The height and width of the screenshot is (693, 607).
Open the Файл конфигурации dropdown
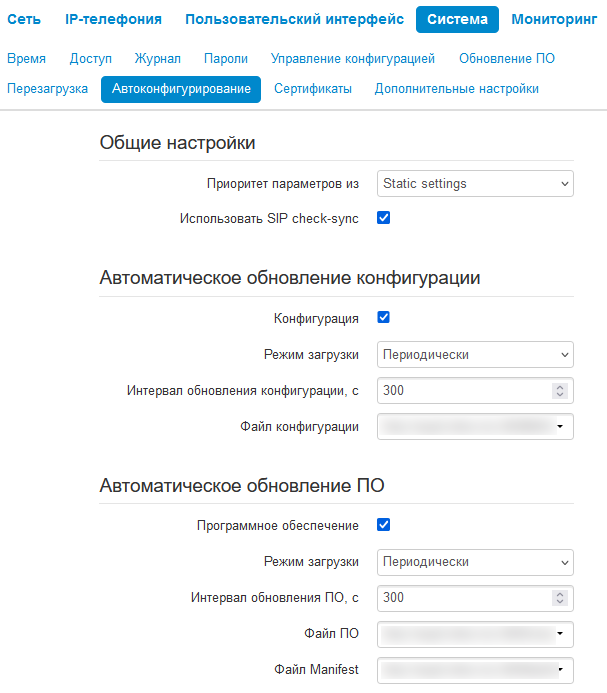(475, 427)
